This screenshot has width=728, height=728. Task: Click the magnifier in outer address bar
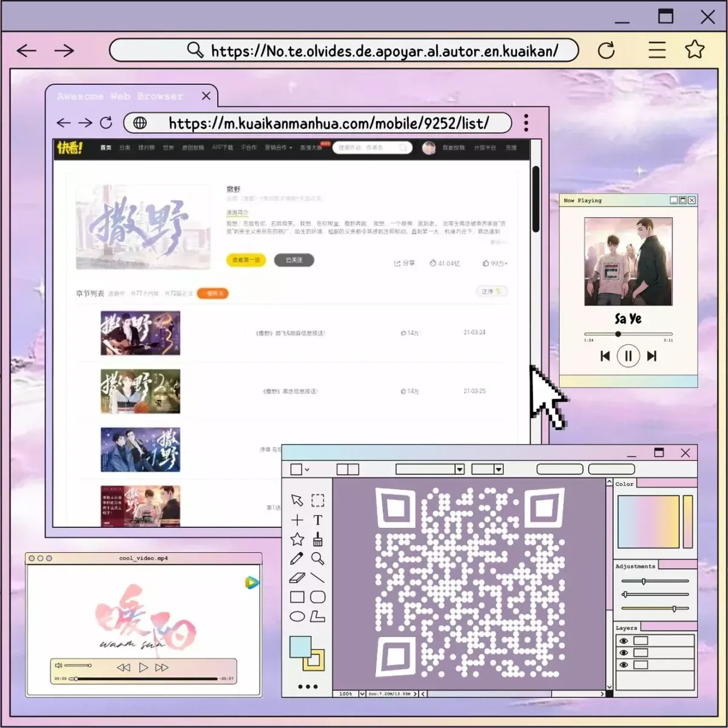195,50
